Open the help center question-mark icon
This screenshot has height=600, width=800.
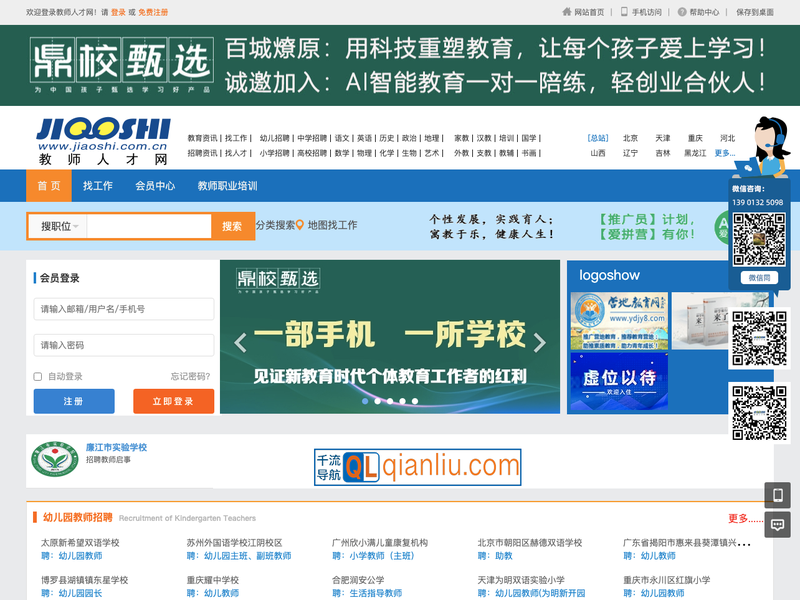(x=682, y=12)
